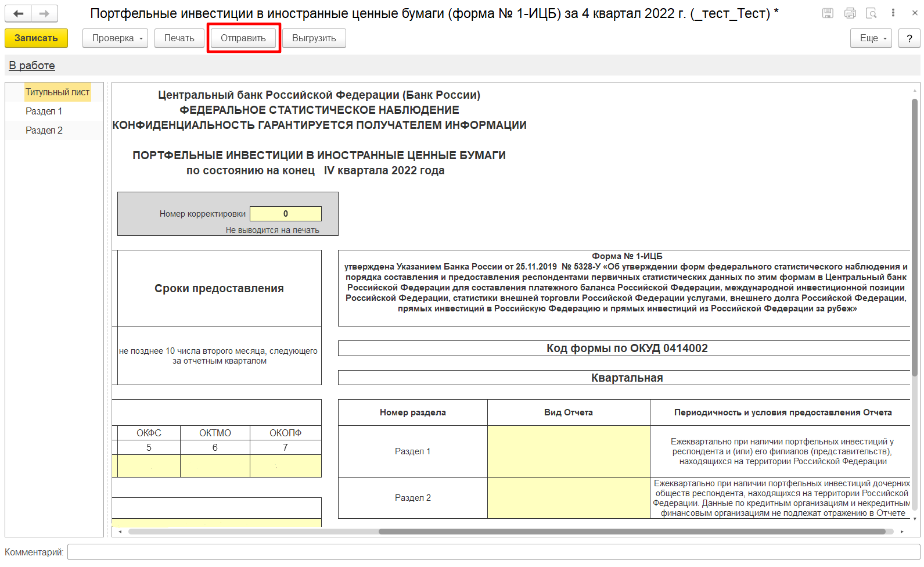Select Титульный лист in section list

57,92
